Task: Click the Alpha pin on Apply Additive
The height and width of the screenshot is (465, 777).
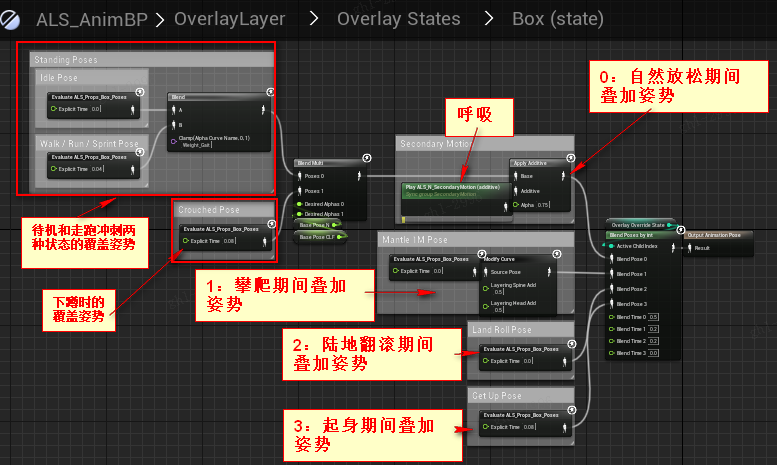Action: [515, 204]
